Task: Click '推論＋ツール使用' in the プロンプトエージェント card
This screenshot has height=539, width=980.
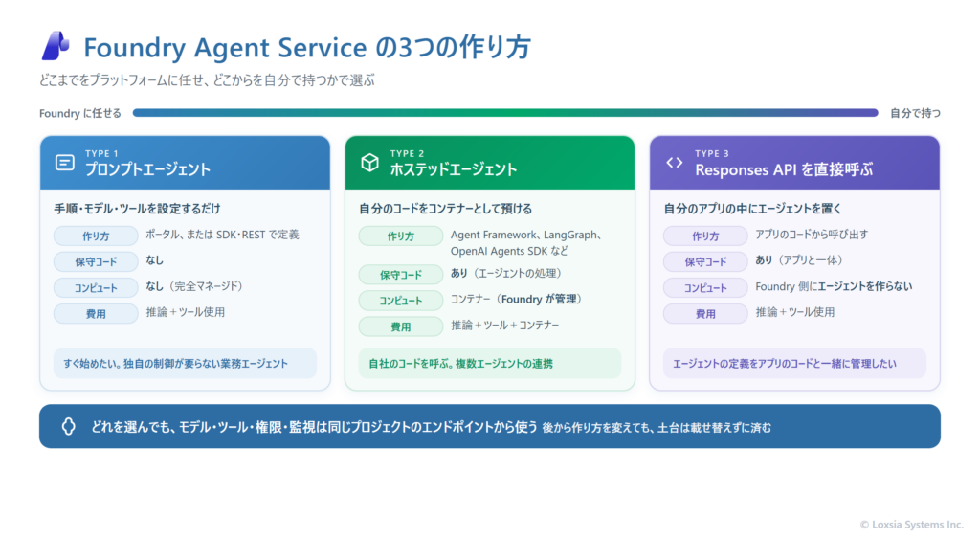Action: click(185, 312)
